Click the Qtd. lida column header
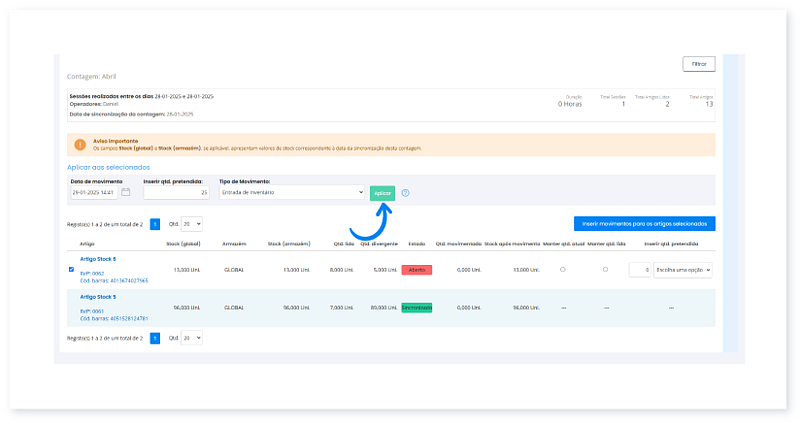This screenshot has width=800, height=423. click(x=343, y=244)
